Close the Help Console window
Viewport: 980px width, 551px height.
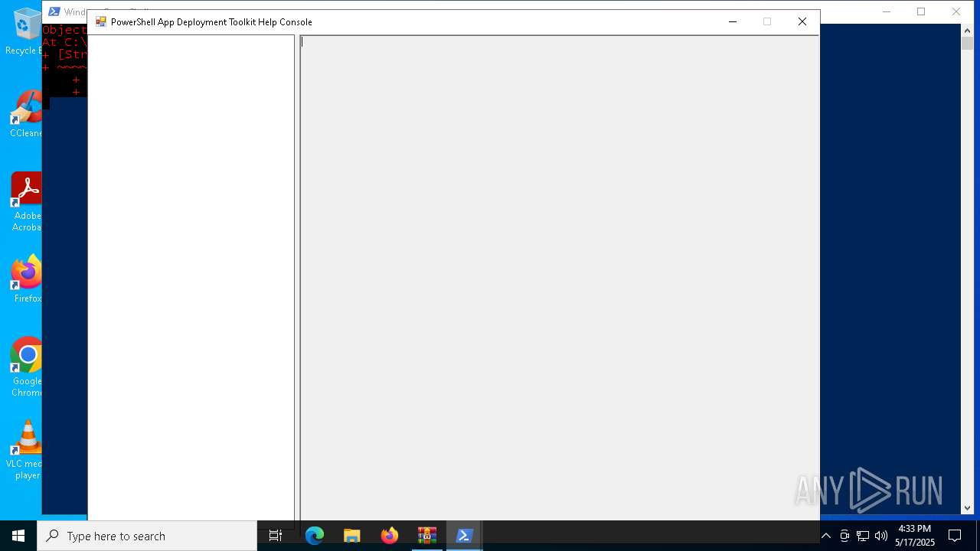pyautogui.click(x=802, y=21)
